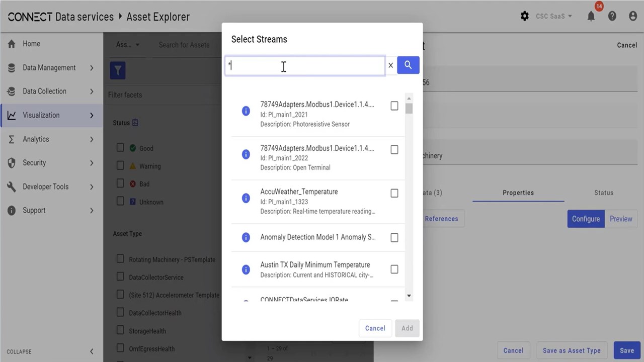Open the user account profile icon
The width and height of the screenshot is (644, 362).
pos(633,17)
